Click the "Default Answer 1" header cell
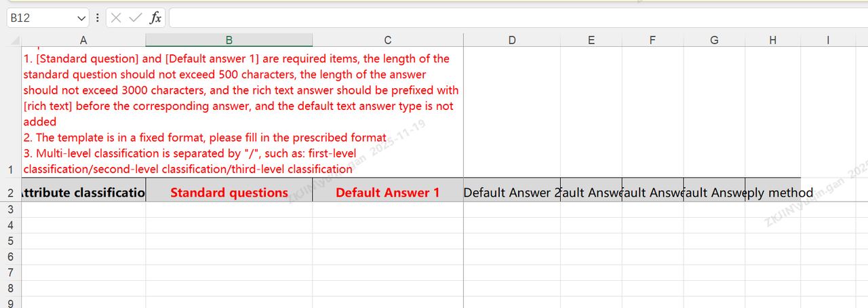The image size is (868, 308). point(387,193)
